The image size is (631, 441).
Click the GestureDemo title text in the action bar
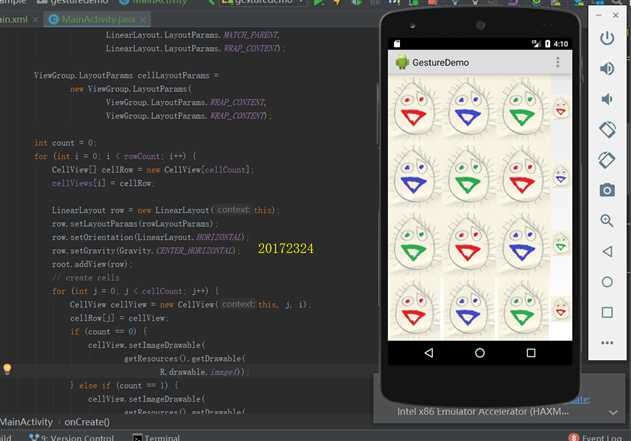point(440,63)
